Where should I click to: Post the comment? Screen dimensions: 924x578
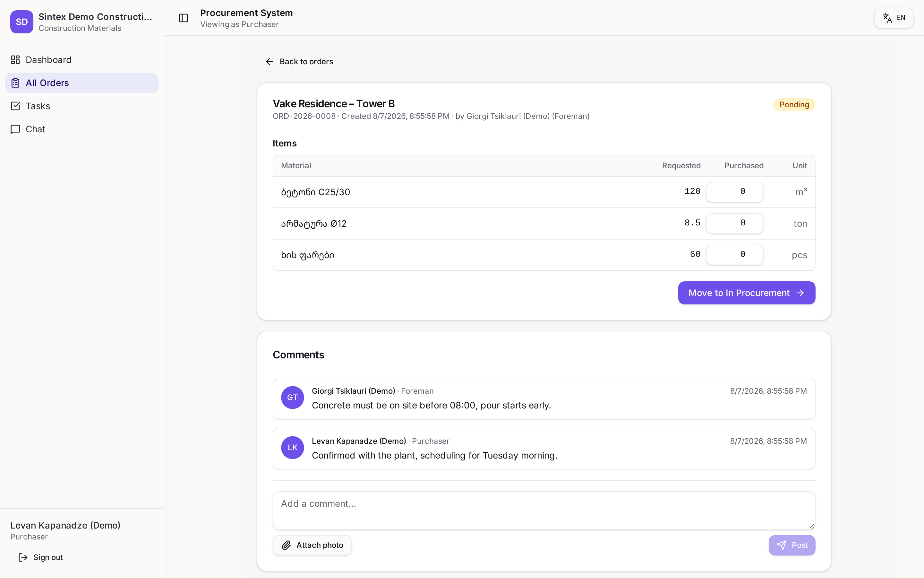pos(792,545)
